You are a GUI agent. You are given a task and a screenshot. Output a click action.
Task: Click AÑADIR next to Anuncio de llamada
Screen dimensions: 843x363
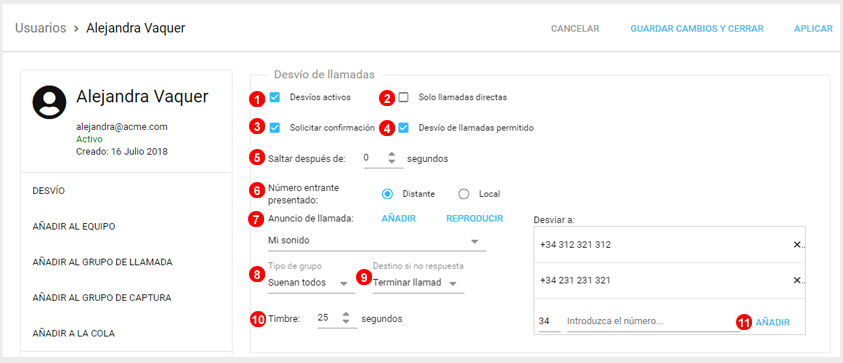point(398,218)
